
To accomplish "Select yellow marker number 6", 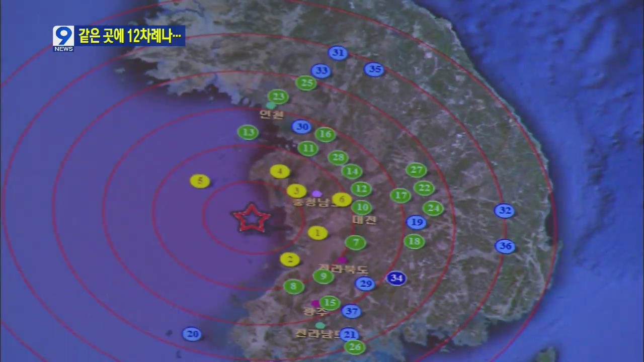I will (x=342, y=200).
